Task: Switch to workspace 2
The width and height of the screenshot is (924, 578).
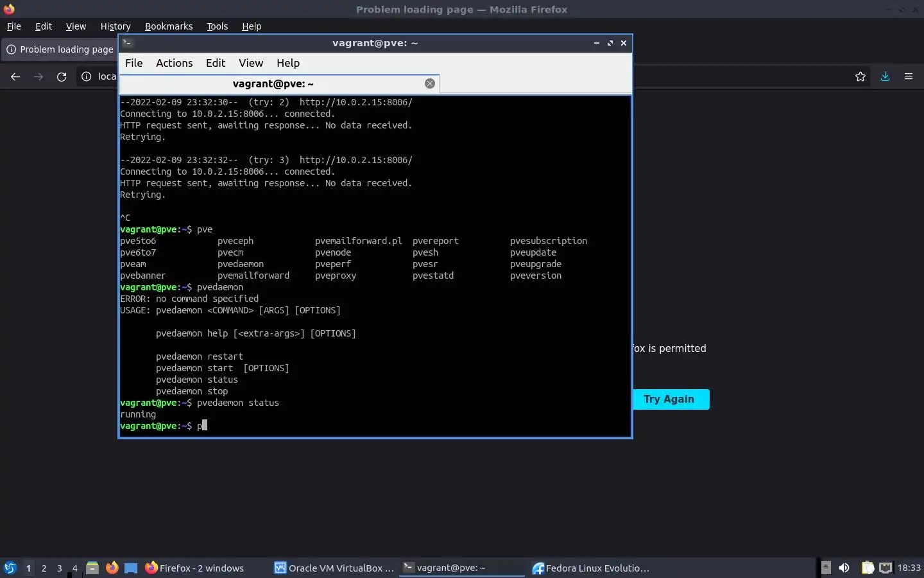Action: click(x=44, y=568)
